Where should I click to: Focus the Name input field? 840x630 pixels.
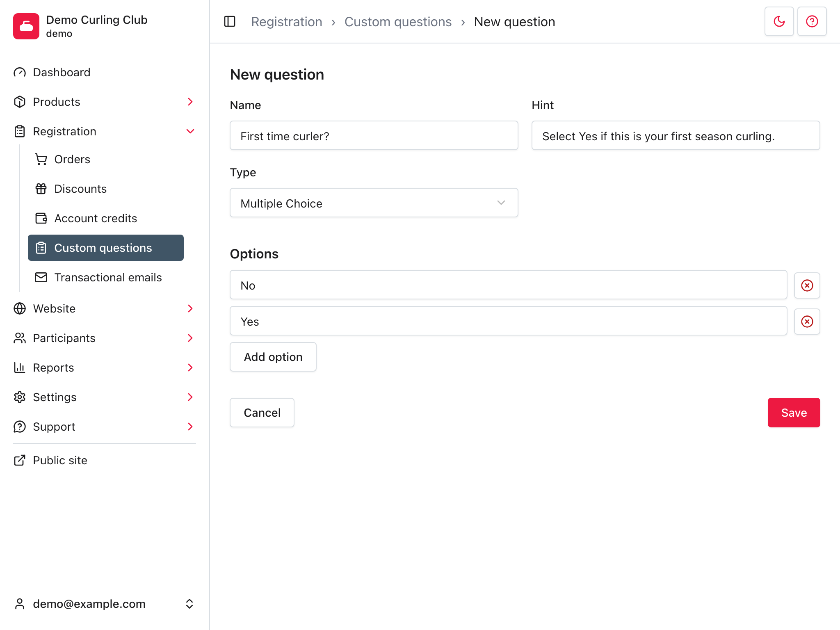pos(374,135)
